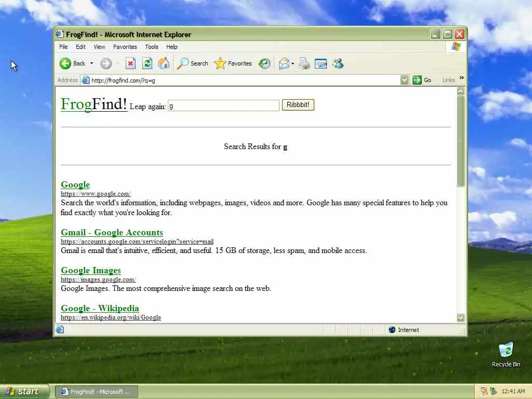Minimize the Internet Explorer window

coord(435,34)
